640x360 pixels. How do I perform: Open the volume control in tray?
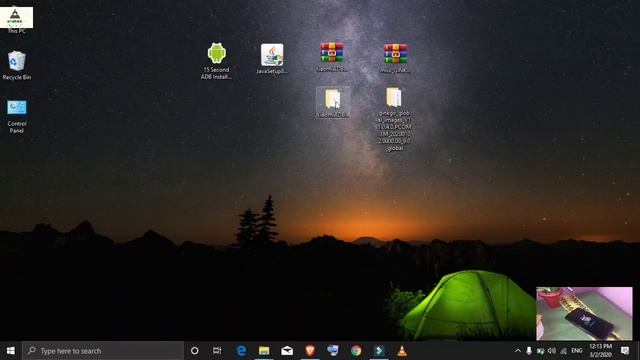click(x=552, y=351)
